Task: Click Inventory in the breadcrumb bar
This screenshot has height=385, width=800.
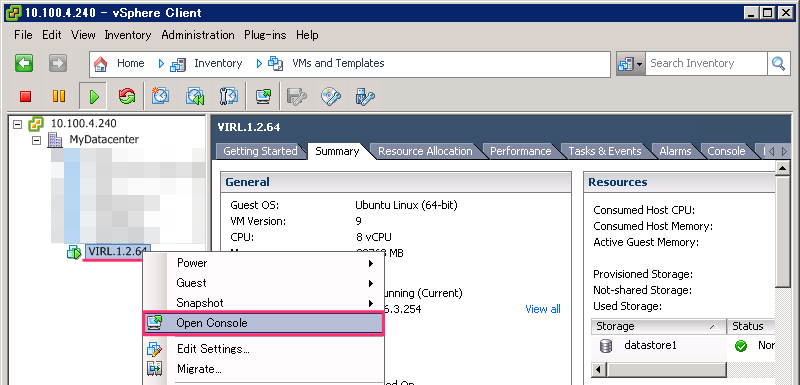Action: pyautogui.click(x=218, y=63)
